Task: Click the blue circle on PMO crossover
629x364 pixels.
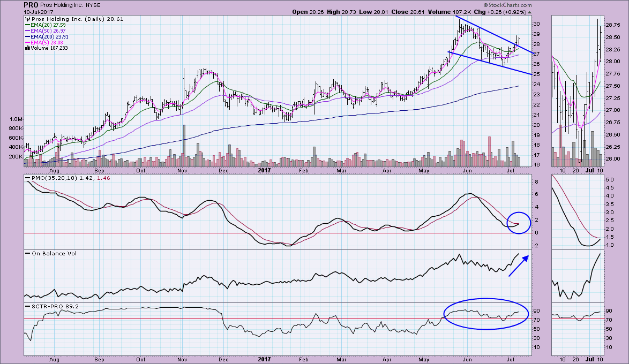Action: click(517, 224)
